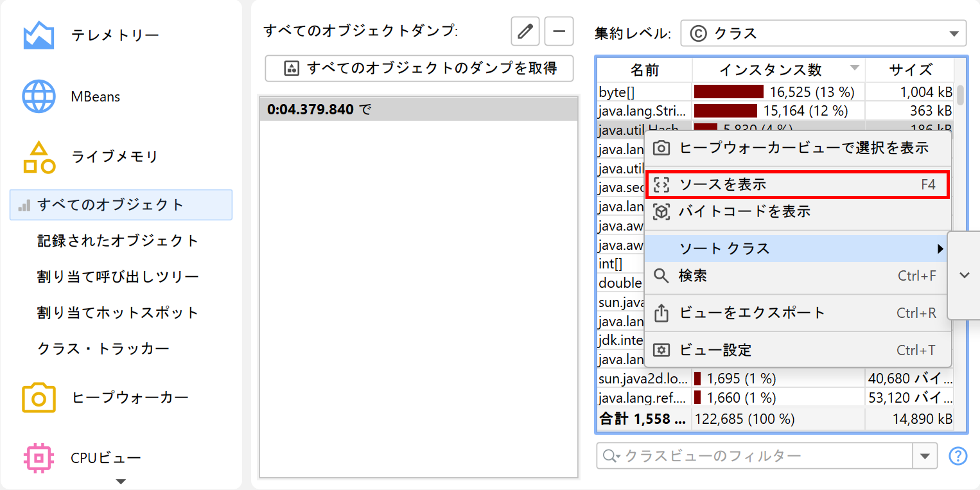This screenshot has width=980, height=490.
Task: Open the 集約レベル クラス dropdown
Action: 823,33
